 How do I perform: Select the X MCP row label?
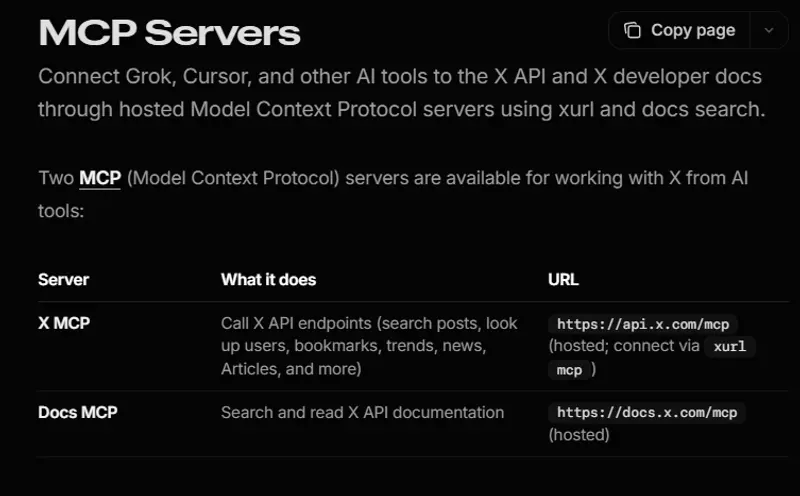point(64,323)
